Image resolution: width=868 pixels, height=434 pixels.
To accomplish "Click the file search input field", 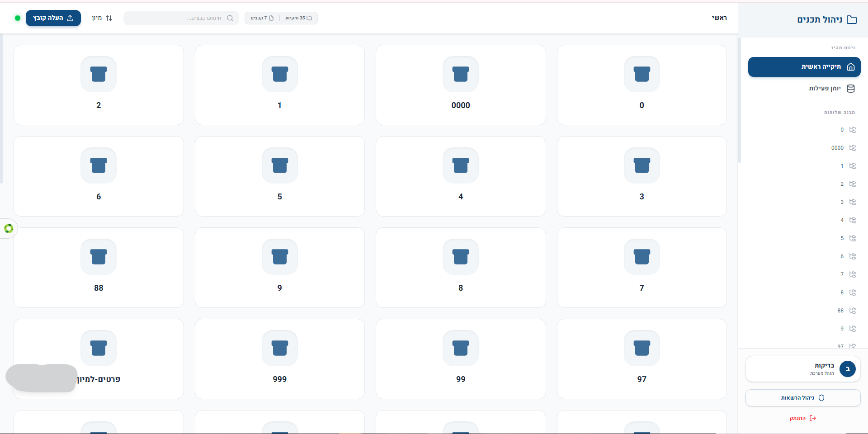I will (181, 18).
